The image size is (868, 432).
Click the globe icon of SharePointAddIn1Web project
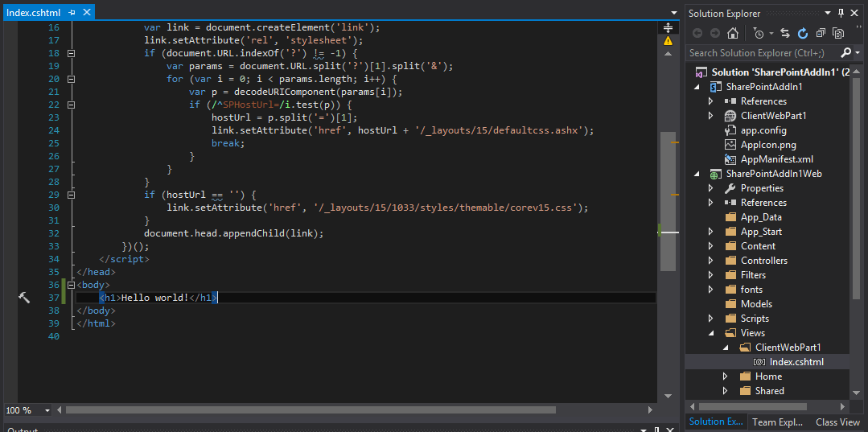(x=716, y=174)
